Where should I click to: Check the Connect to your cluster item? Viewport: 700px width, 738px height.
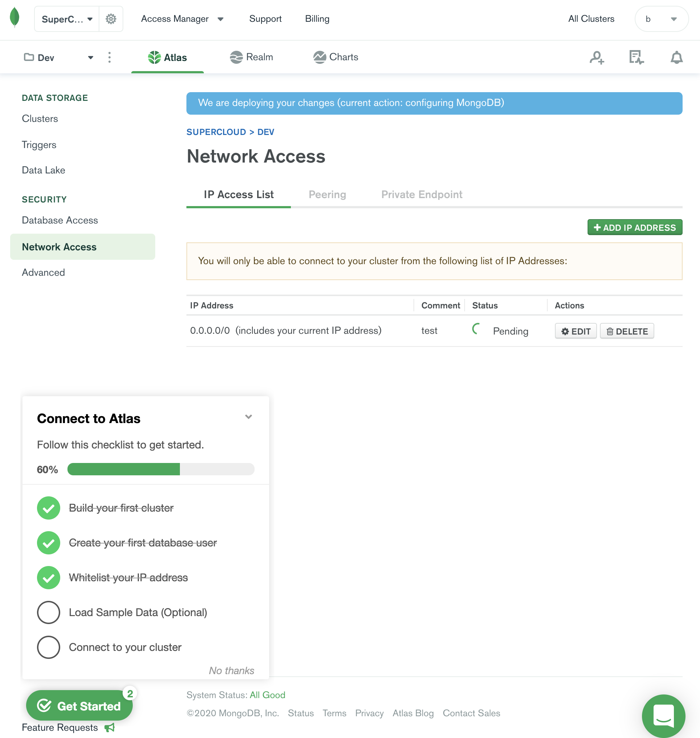[x=49, y=647]
